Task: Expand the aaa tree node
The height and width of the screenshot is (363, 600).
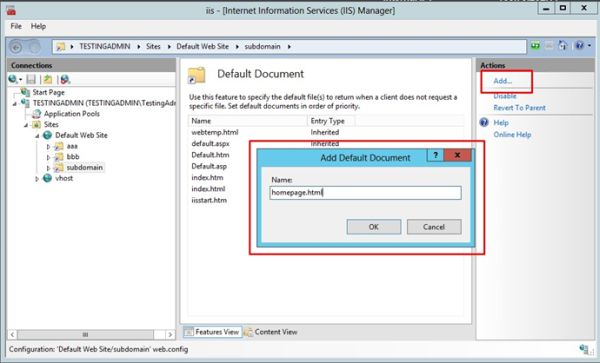Action: click(48, 147)
